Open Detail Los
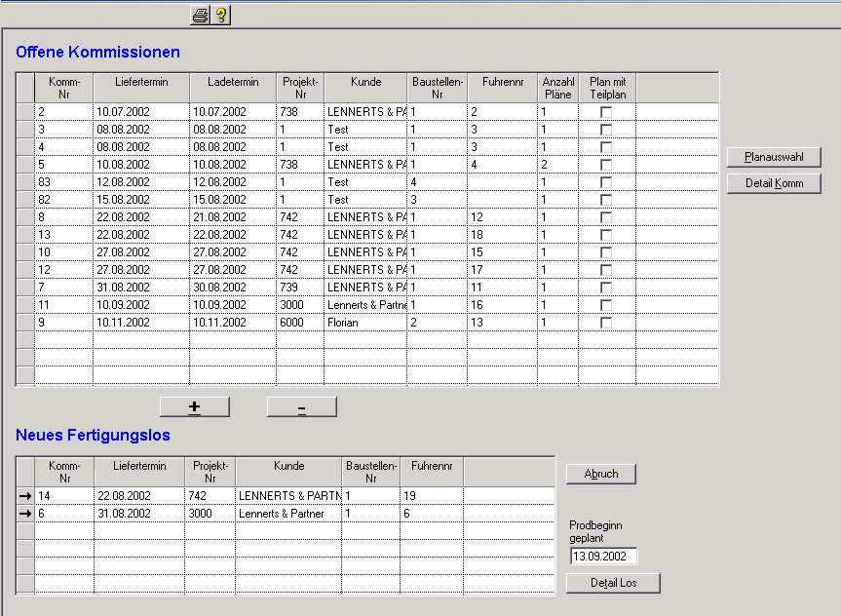The image size is (841, 616). [613, 583]
